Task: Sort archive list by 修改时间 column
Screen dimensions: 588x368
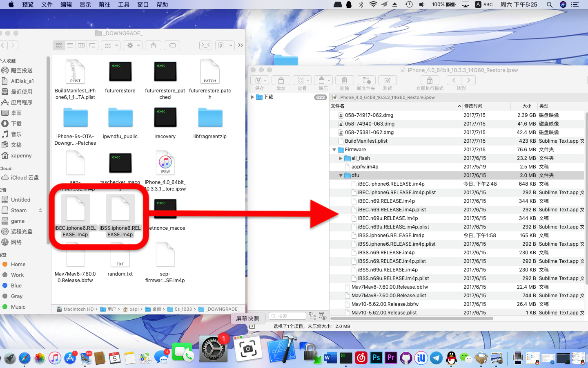Action: [x=486, y=106]
